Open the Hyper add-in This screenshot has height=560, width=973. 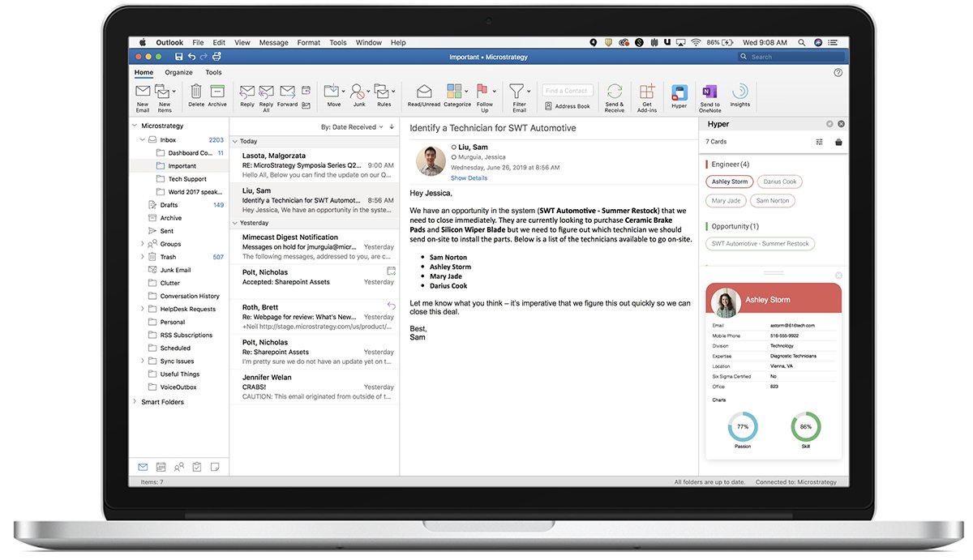click(x=679, y=95)
